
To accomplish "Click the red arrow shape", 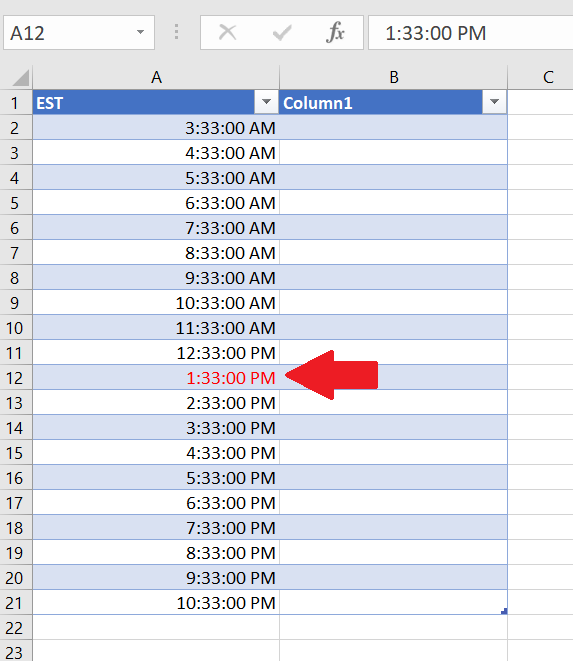I will pyautogui.click(x=331, y=375).
